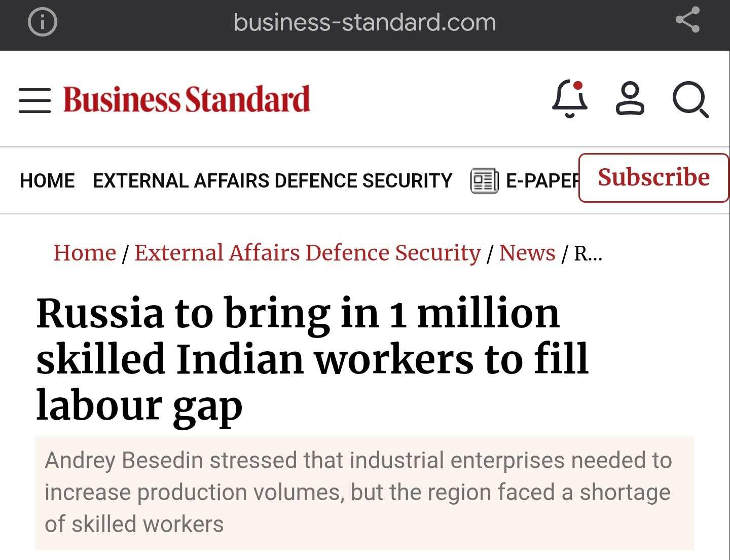Click the search magnifier icon
Viewport: 730px width, 560px height.
click(690, 99)
